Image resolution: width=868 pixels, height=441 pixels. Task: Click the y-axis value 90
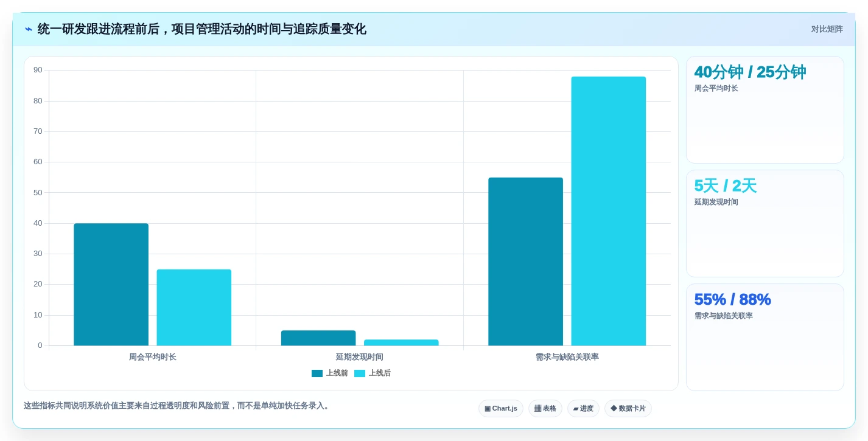coord(38,70)
